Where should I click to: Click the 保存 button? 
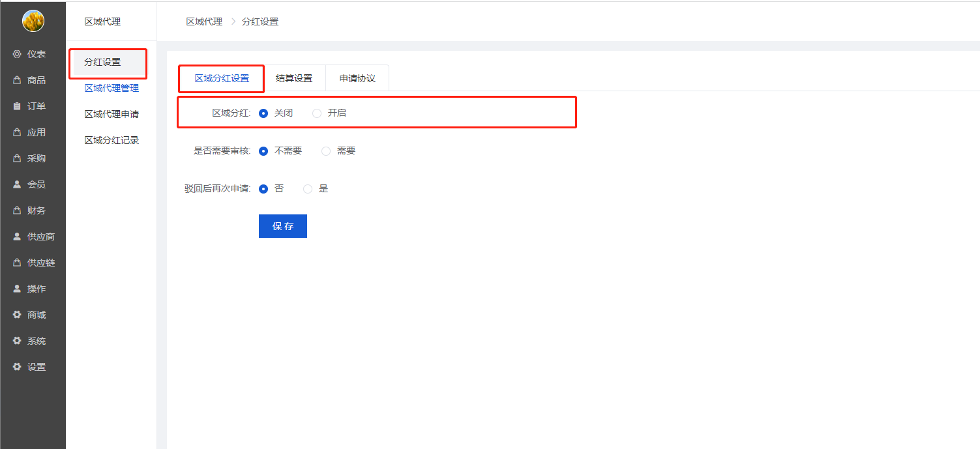283,226
